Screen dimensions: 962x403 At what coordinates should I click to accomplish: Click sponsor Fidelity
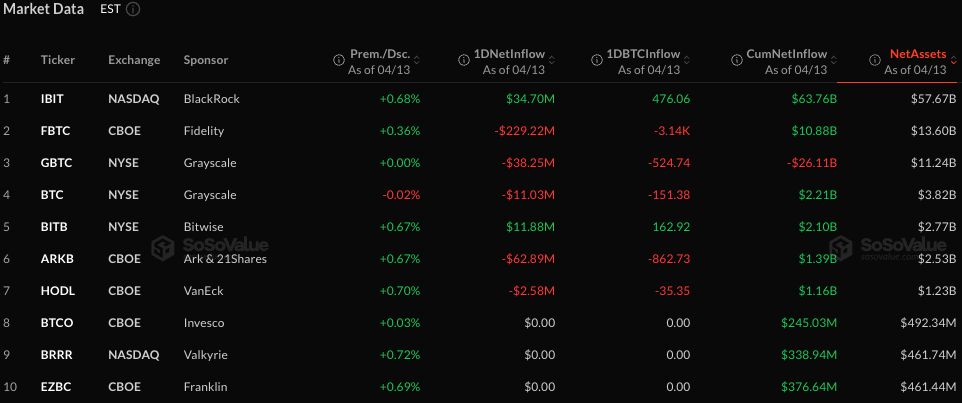204,131
